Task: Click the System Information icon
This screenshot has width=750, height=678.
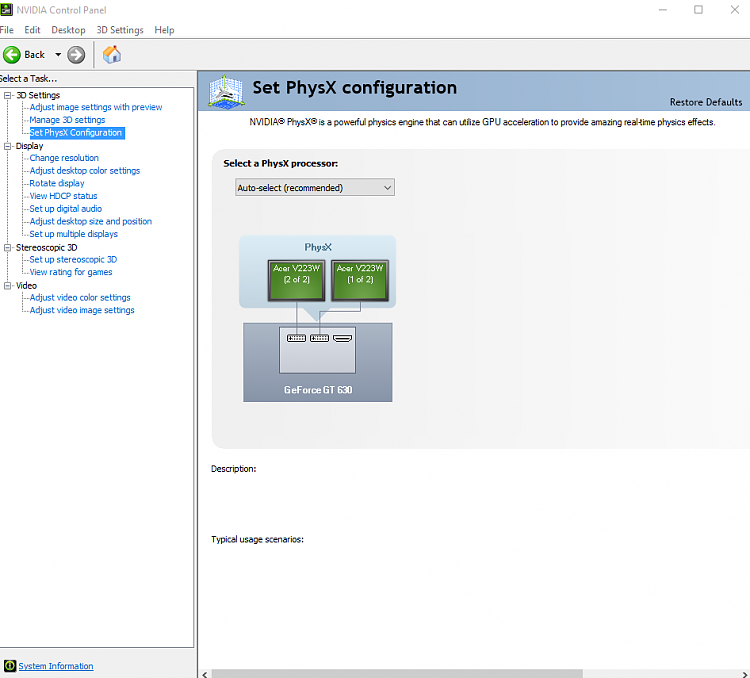Action: pos(10,666)
